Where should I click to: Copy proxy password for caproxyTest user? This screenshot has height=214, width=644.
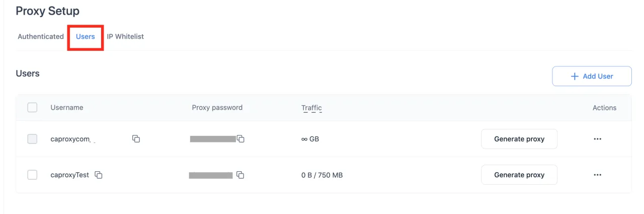(x=240, y=175)
